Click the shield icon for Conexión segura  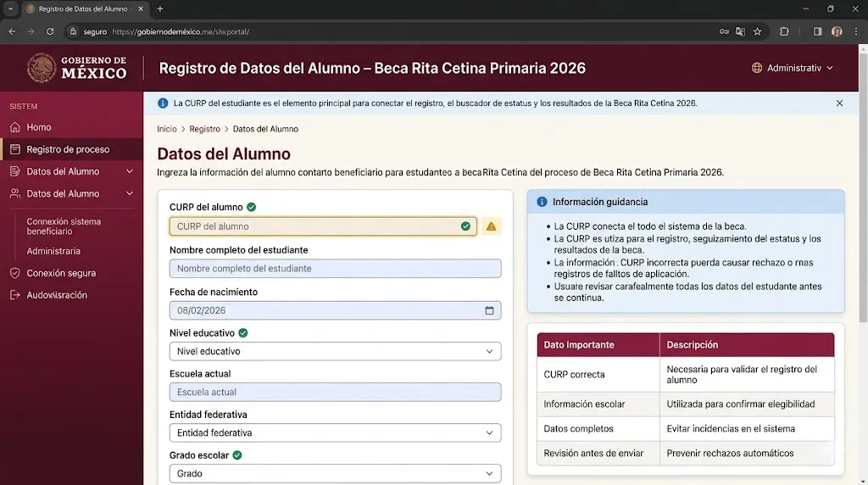point(15,273)
